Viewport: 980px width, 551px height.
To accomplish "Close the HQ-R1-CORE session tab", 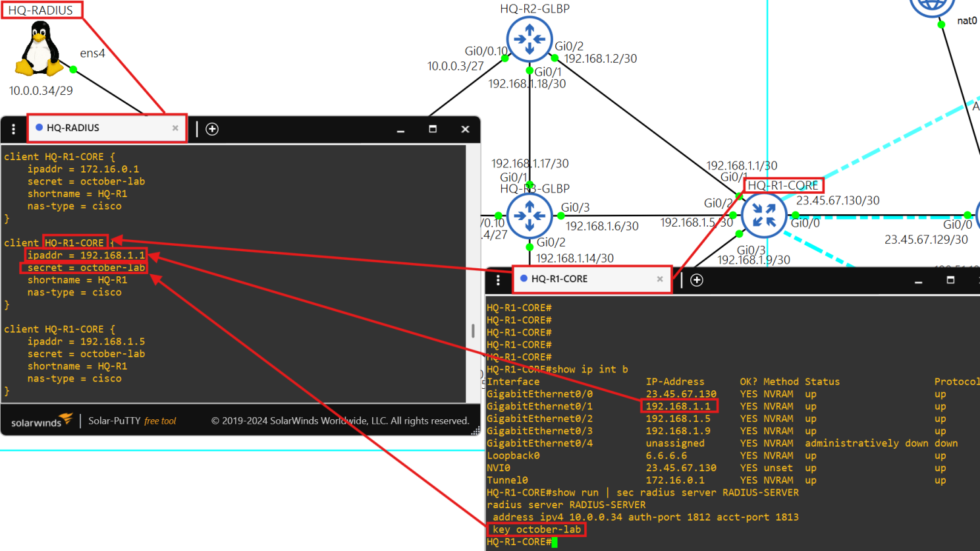I will click(660, 279).
